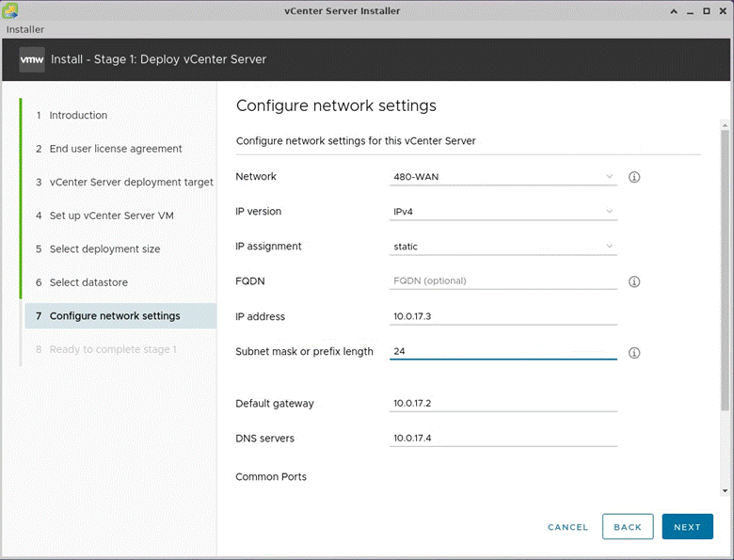Click the CANCEL button
The height and width of the screenshot is (560, 734).
(x=567, y=527)
